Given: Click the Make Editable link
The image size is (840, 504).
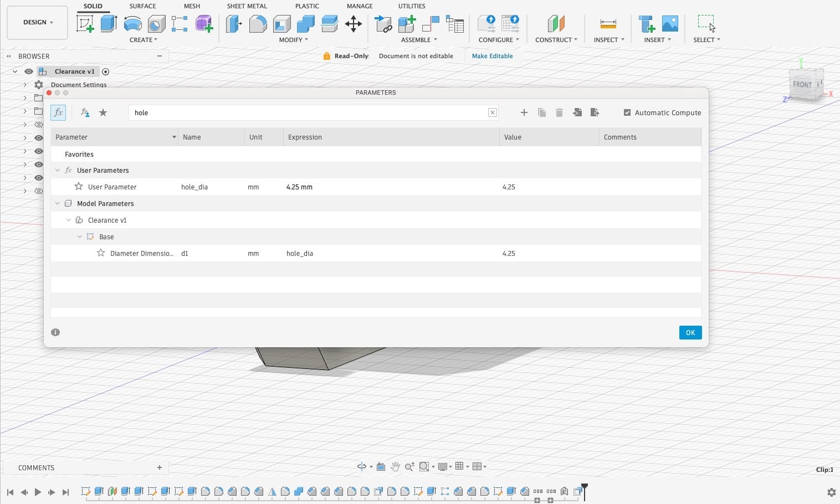Looking at the screenshot, I should click(492, 56).
